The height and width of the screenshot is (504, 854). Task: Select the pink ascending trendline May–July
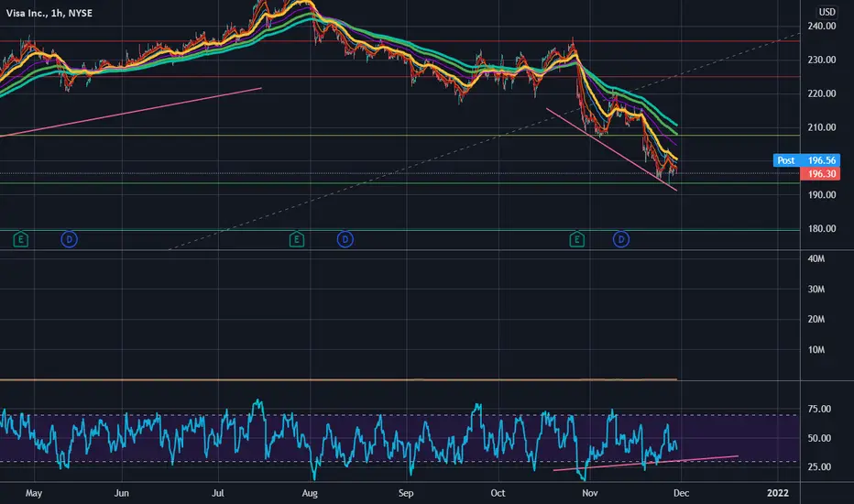[x=131, y=112]
